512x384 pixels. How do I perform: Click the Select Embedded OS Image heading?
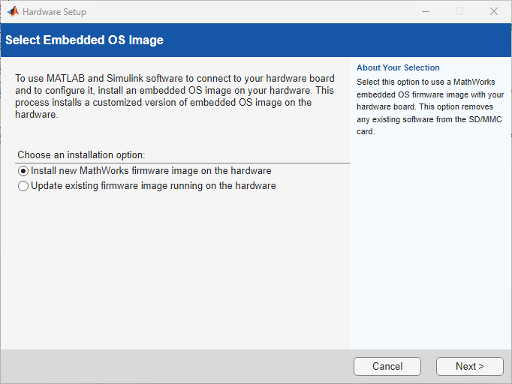(84, 40)
